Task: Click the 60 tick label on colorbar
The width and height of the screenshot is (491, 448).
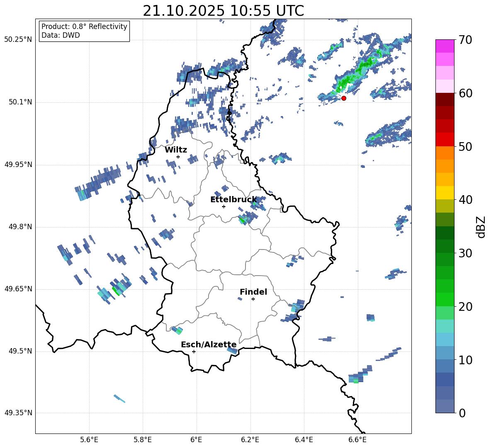Action: click(x=465, y=93)
